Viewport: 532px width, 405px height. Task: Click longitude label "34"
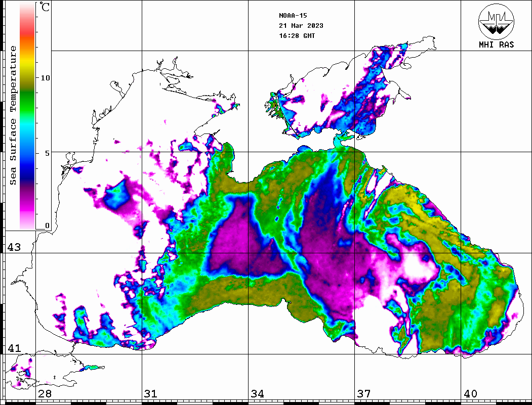pyautogui.click(x=257, y=394)
